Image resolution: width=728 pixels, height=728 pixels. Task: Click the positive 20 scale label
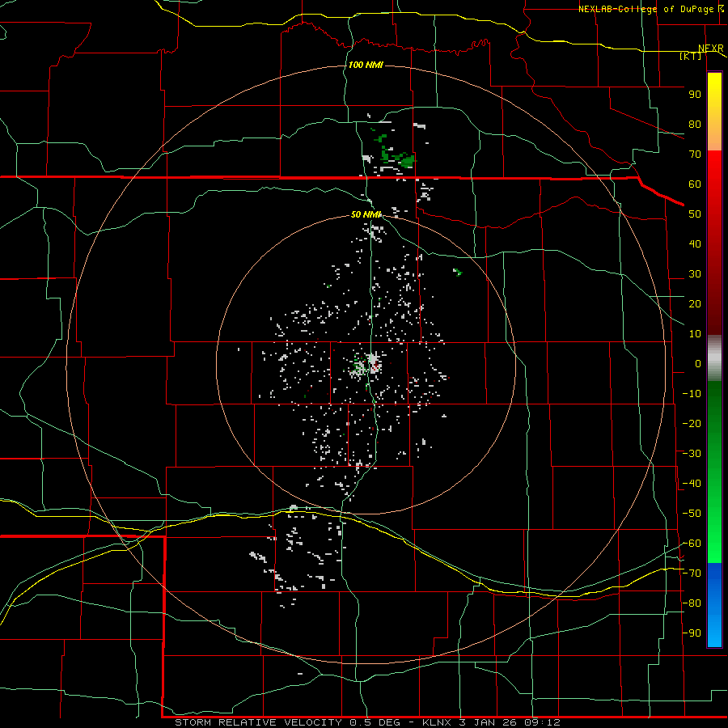(x=695, y=304)
